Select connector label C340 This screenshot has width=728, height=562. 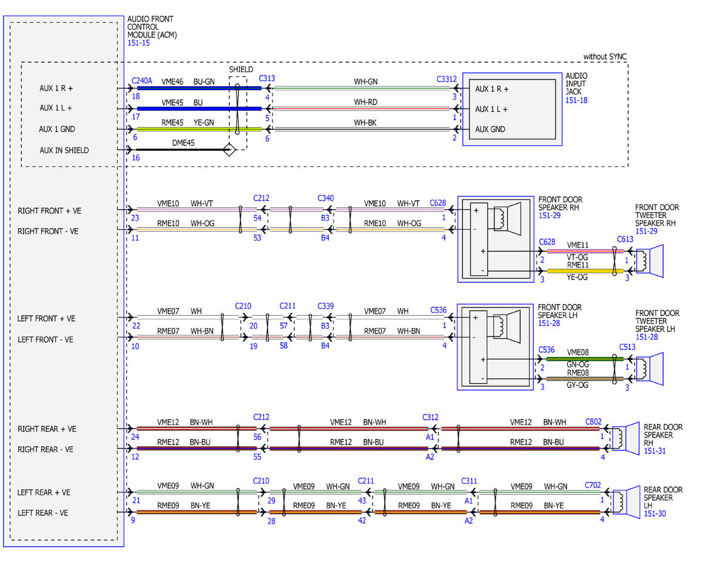pyautogui.click(x=326, y=198)
